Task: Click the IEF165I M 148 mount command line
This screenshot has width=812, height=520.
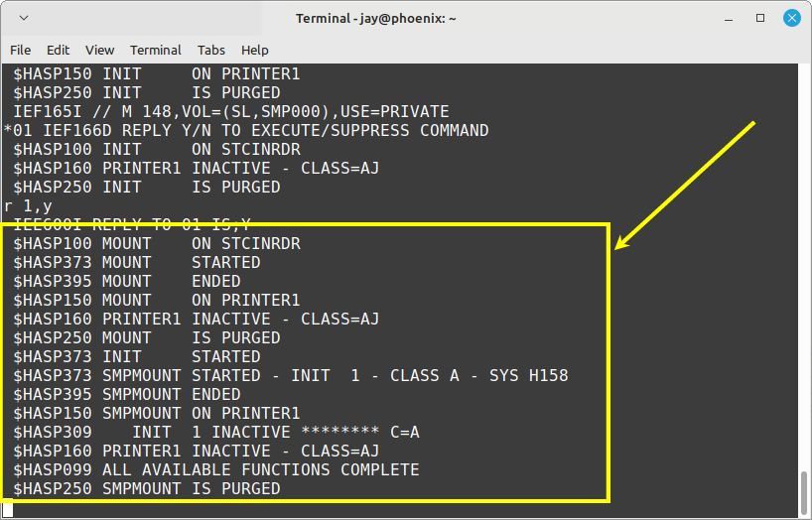Action: tap(231, 112)
